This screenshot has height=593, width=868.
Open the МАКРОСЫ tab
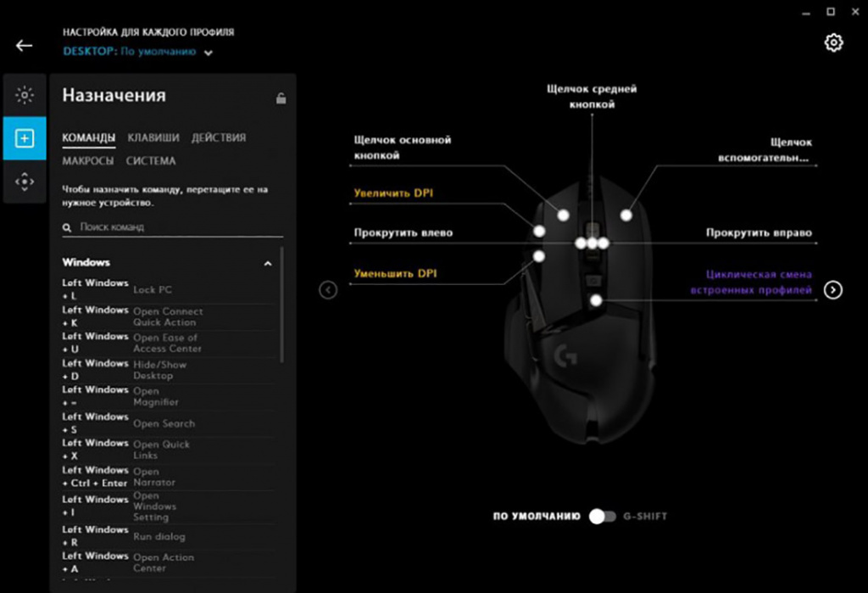click(x=87, y=160)
